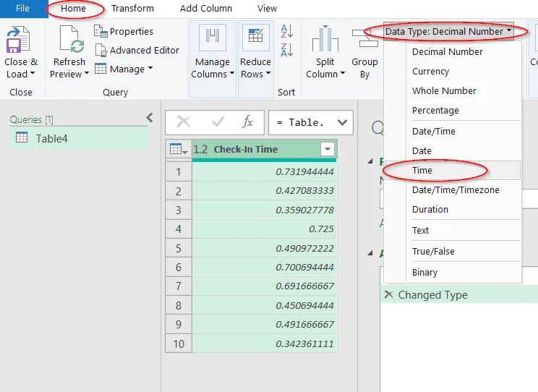Viewport: 538px width, 392px height.
Task: Select cell value 0.725
Action: (264, 229)
